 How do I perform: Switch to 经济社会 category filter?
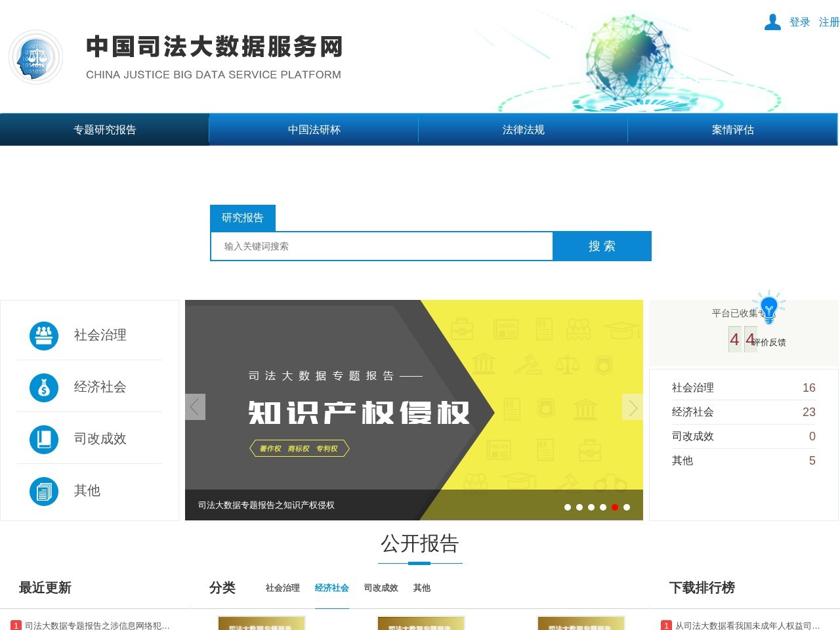pos(332,588)
